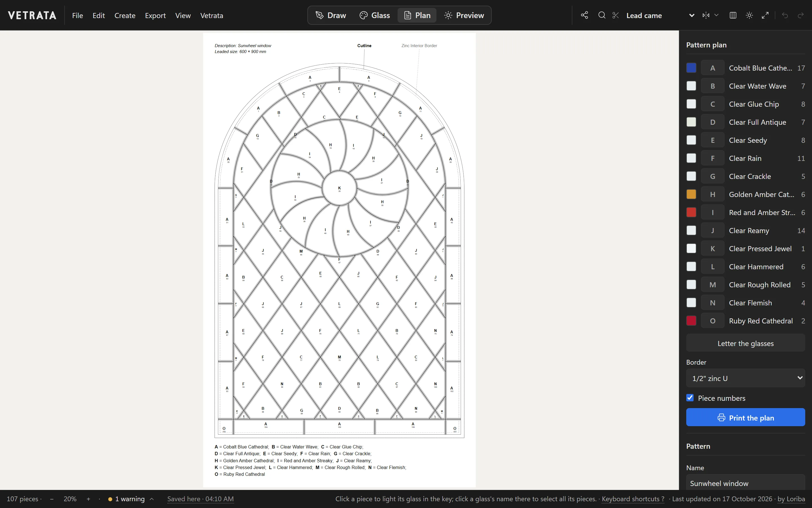This screenshot has height=508, width=812.
Task: Click the Saved here 04:10 AM link
Action: tap(200, 499)
